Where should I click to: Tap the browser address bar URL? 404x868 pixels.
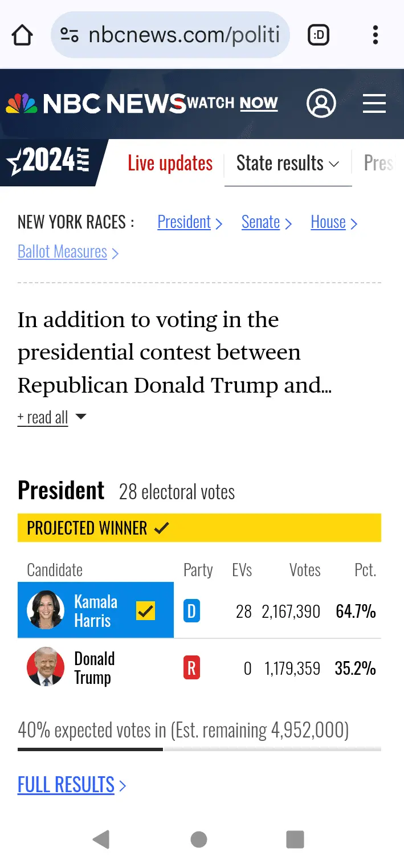tap(183, 35)
